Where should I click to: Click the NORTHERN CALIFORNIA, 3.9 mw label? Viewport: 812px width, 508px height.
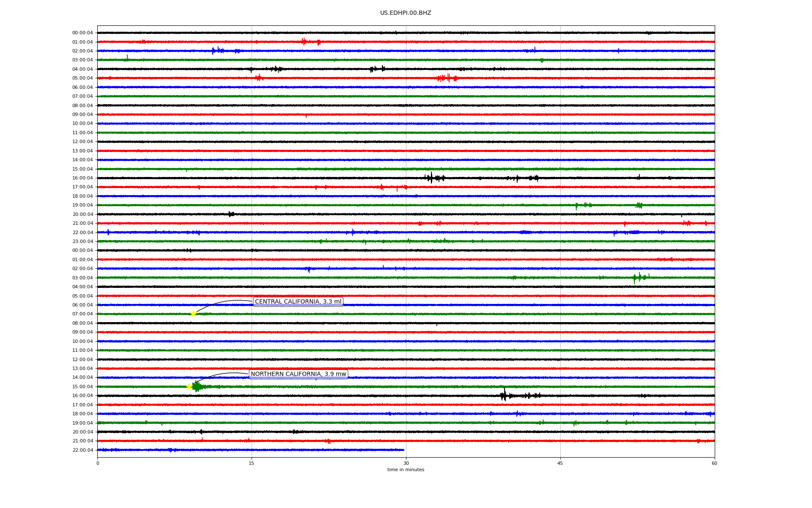tap(298, 374)
